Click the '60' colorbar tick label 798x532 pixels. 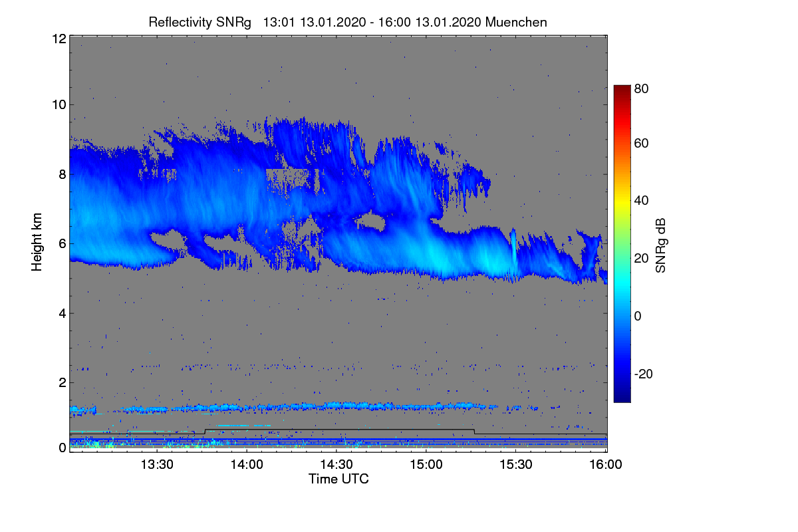(641, 143)
